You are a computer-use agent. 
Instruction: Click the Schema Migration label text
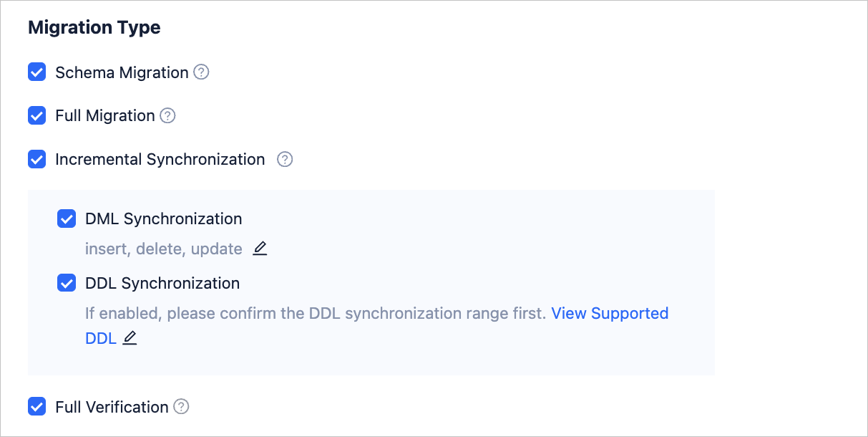tap(122, 72)
